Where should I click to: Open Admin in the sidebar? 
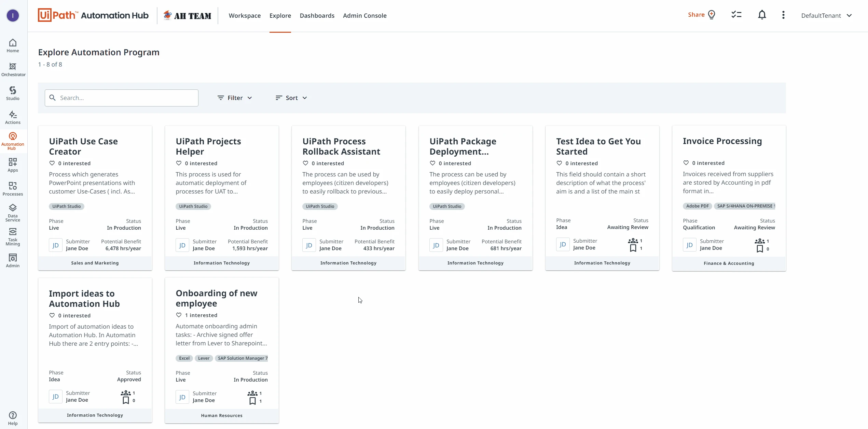(x=13, y=261)
